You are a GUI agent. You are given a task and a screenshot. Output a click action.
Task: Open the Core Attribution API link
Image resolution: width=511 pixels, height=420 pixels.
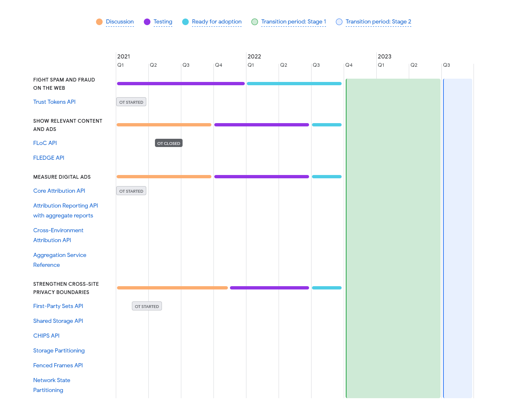(x=59, y=191)
